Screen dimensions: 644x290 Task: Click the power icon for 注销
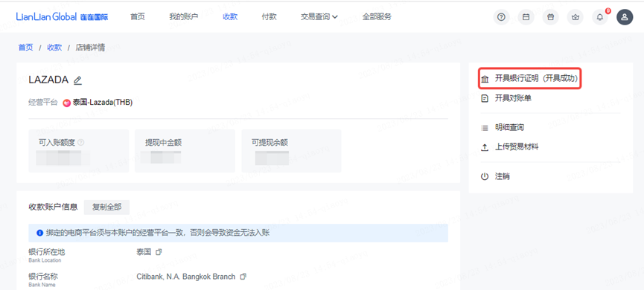[x=485, y=176]
